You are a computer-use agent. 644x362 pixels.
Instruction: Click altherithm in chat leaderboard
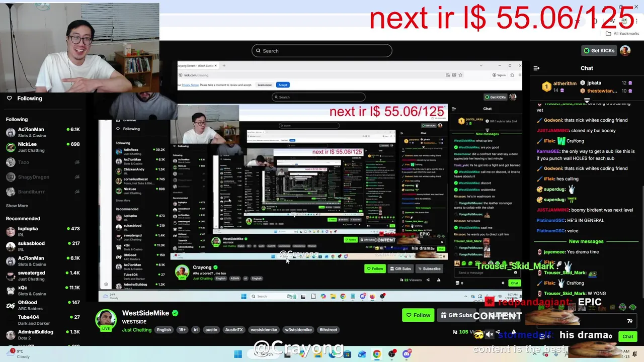coord(565,83)
